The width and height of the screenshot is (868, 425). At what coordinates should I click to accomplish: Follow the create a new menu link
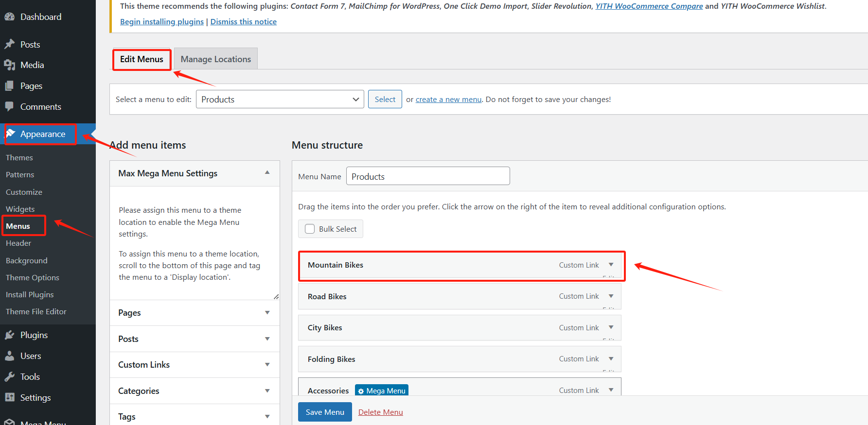click(x=448, y=99)
